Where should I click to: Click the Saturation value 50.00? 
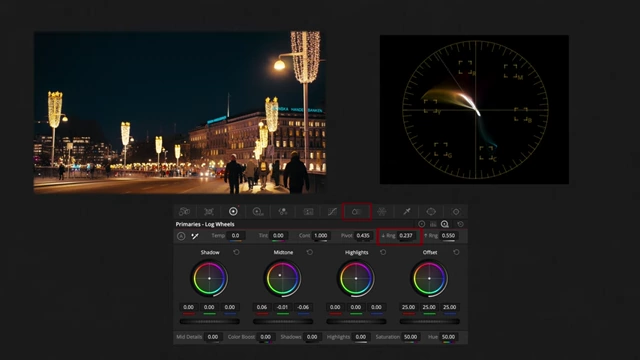(411, 337)
